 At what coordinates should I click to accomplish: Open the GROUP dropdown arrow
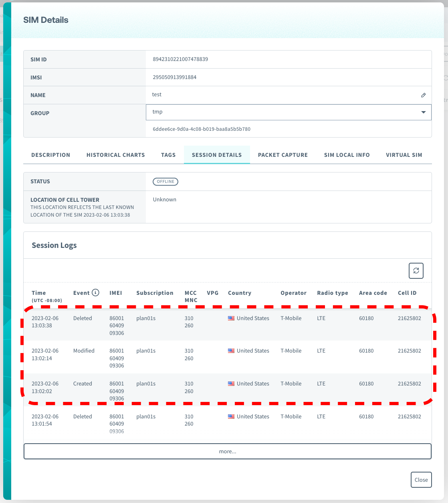pyautogui.click(x=423, y=112)
